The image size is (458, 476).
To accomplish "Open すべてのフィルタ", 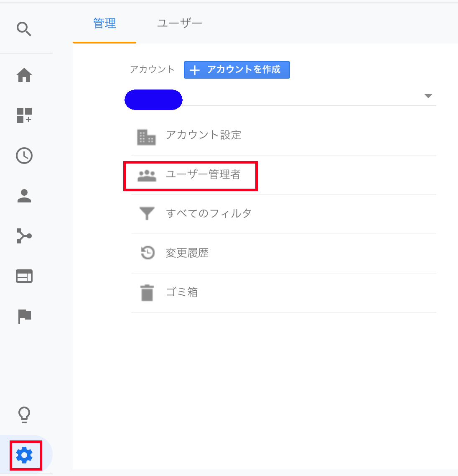I will 209,214.
